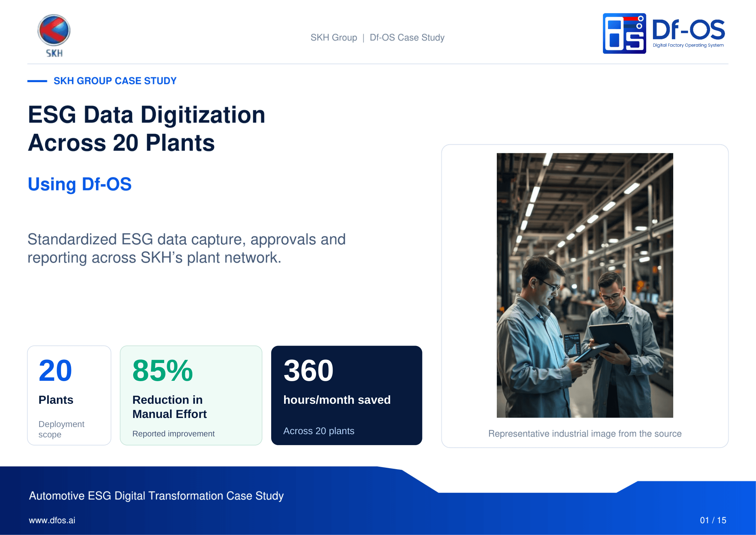The height and width of the screenshot is (535, 756).
Task: Click heading 'ESG Data Digitization'
Action: coord(147,115)
